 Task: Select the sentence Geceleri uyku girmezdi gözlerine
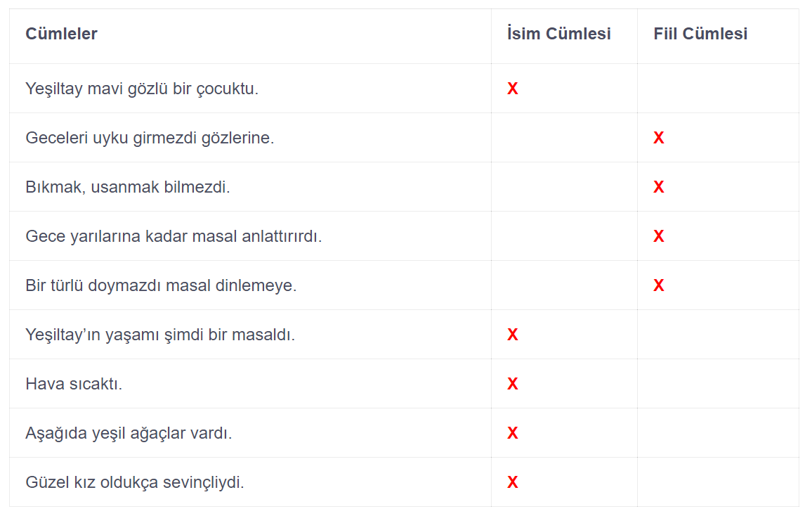tap(150, 138)
